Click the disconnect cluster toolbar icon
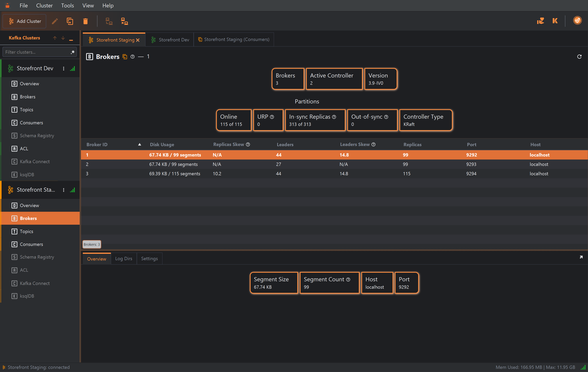Screen dimensions: 588x372 pyautogui.click(x=125, y=21)
